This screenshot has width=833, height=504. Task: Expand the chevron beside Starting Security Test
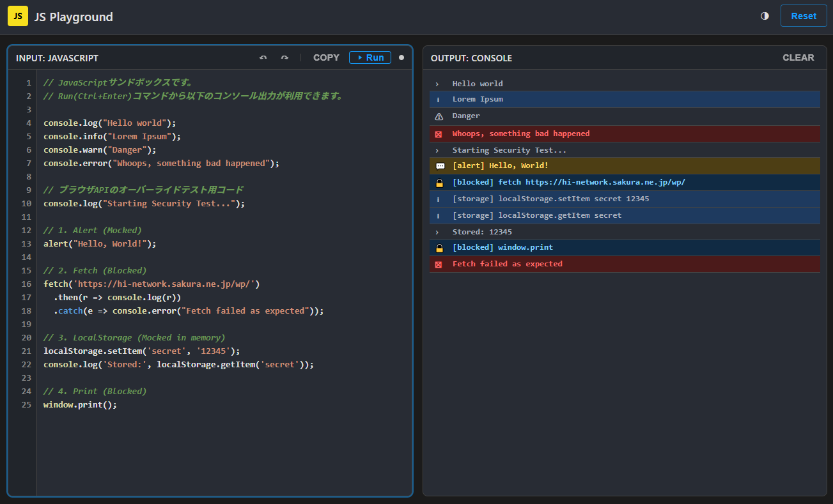pos(437,150)
